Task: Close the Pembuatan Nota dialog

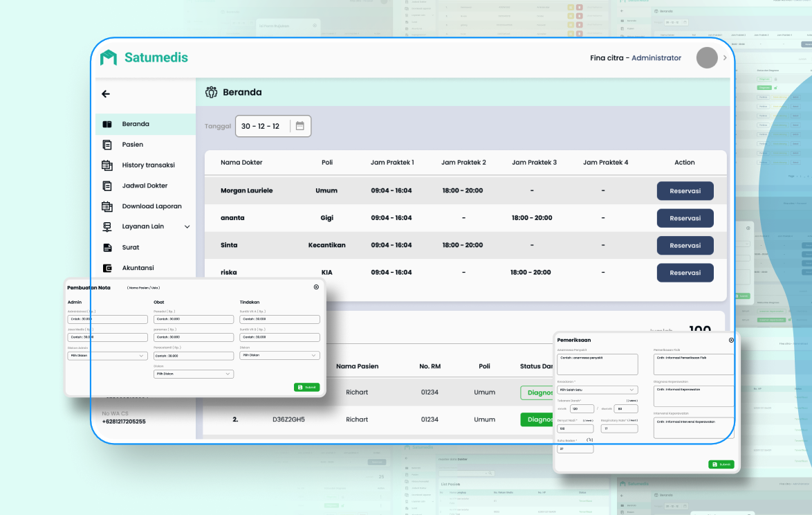Action: 316,287
